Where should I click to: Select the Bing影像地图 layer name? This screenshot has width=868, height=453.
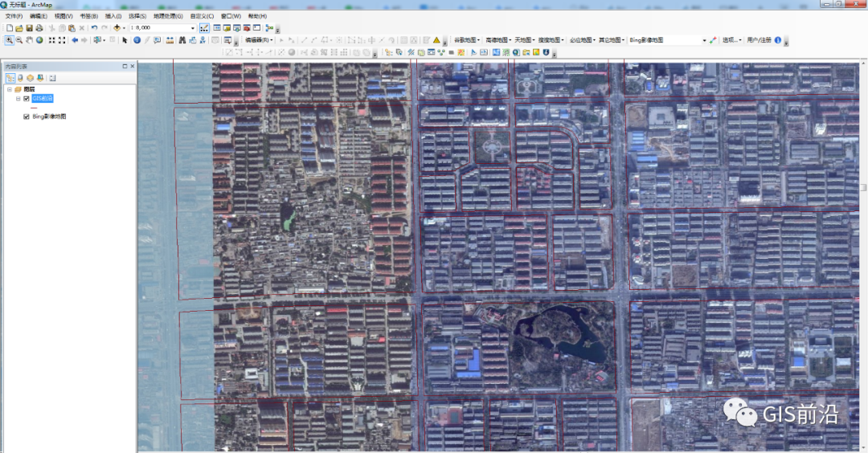[49, 116]
